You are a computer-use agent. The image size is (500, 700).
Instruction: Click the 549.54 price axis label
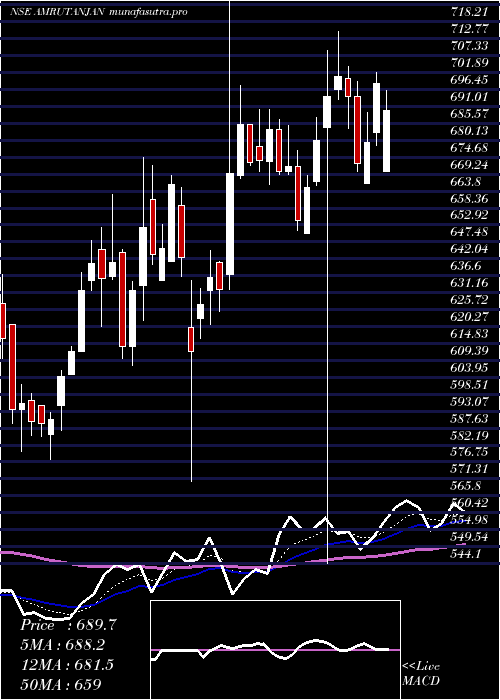pyautogui.click(x=470, y=537)
